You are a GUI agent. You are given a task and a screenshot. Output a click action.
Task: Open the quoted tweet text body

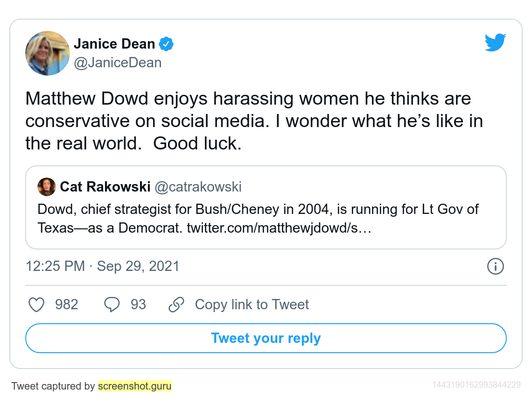pyautogui.click(x=258, y=219)
